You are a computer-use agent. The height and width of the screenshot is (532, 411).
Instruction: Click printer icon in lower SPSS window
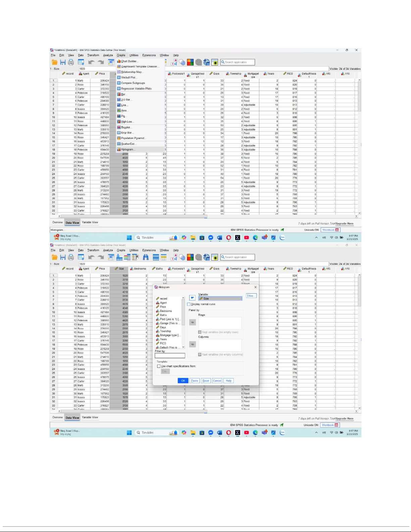click(71, 257)
